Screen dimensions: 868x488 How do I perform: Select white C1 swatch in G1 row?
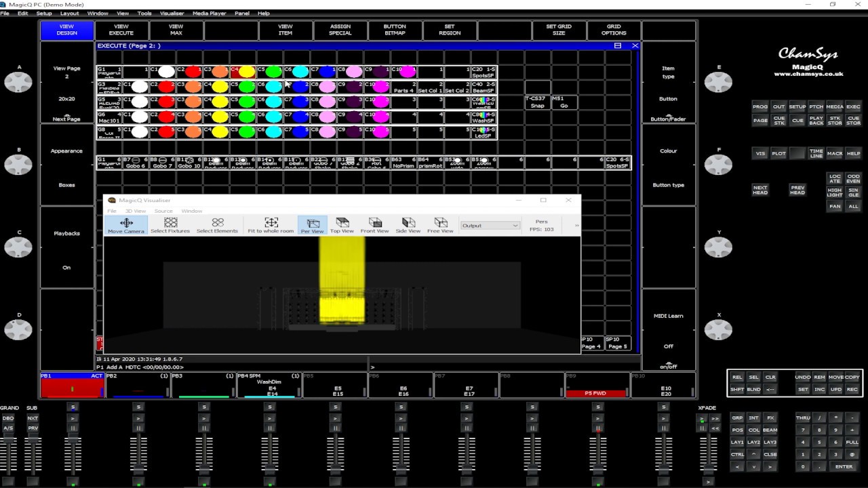[x=166, y=72]
